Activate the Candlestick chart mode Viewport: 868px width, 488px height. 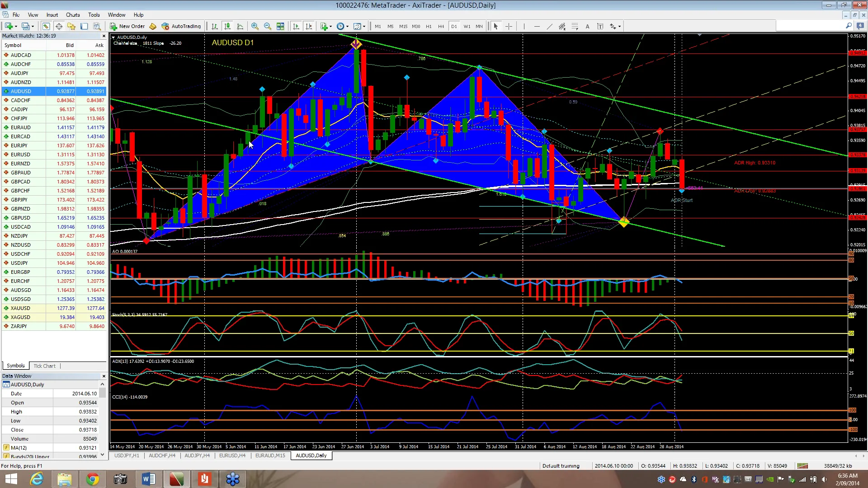coord(227,26)
